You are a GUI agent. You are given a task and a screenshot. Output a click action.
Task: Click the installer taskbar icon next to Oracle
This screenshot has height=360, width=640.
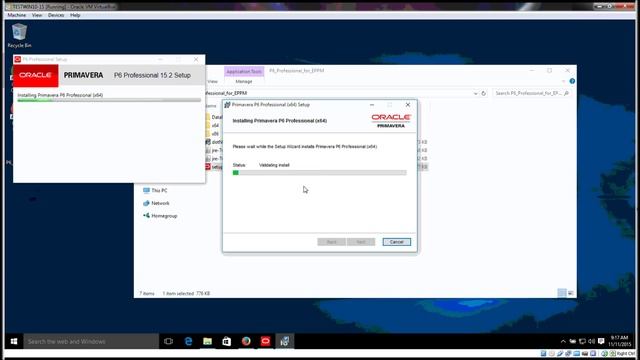point(284,341)
